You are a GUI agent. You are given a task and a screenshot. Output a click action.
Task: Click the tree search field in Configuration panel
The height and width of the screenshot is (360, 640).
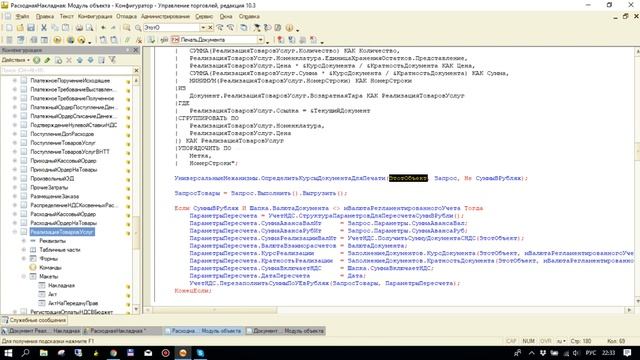(66, 70)
